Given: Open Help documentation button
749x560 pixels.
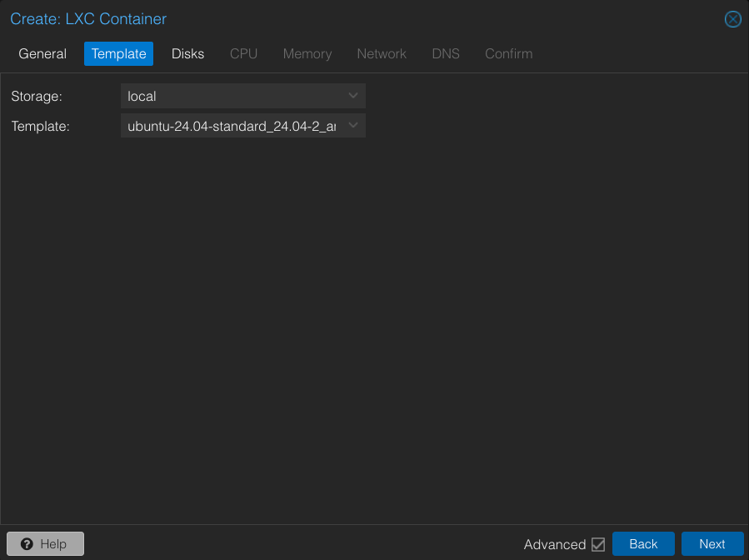Looking at the screenshot, I should pyautogui.click(x=45, y=544).
